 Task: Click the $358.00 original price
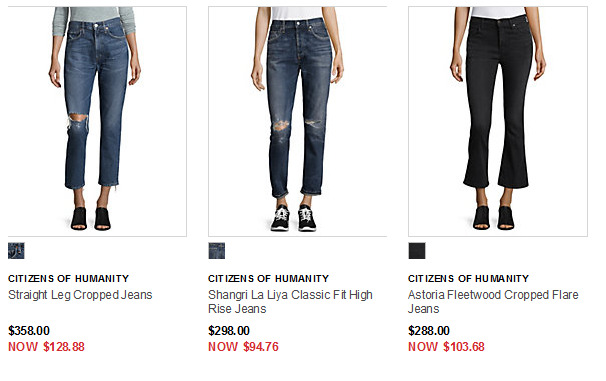29,331
